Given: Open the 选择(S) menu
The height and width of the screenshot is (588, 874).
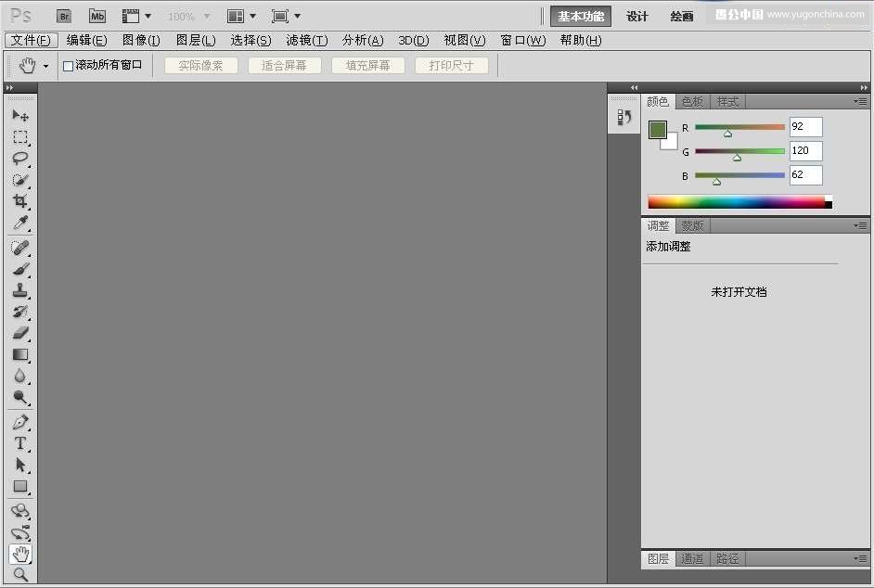Looking at the screenshot, I should coord(251,40).
